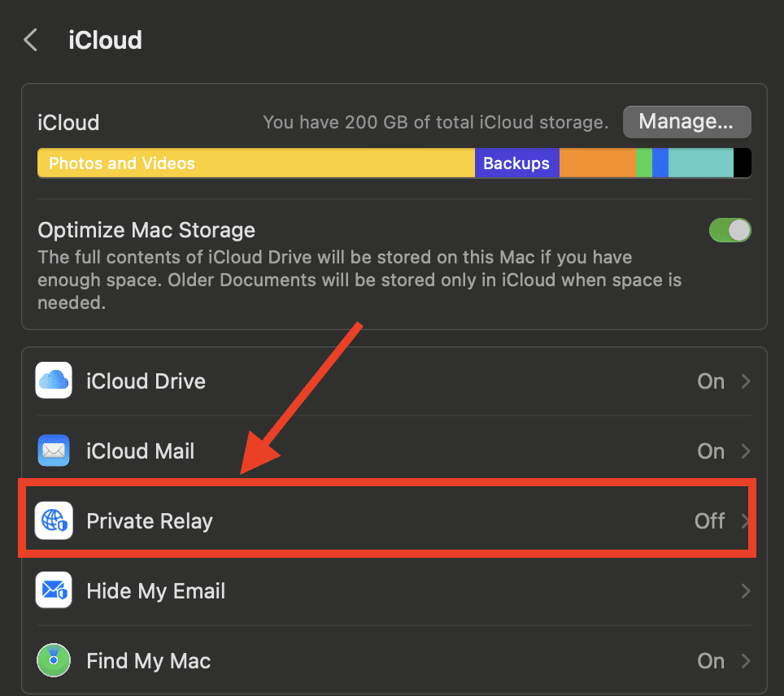Click the iCloud Mail envelope icon
The width and height of the screenshot is (784, 696).
(54, 451)
